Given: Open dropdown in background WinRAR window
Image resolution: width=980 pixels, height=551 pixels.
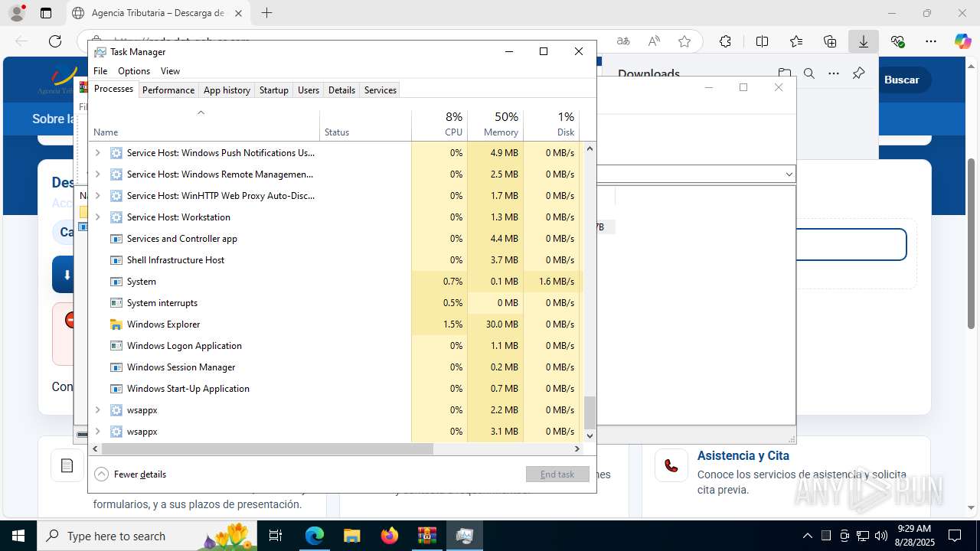Looking at the screenshot, I should click(789, 174).
